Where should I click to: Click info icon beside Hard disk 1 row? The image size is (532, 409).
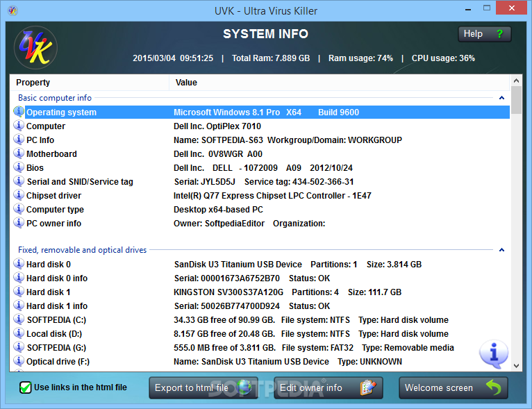[x=19, y=292]
